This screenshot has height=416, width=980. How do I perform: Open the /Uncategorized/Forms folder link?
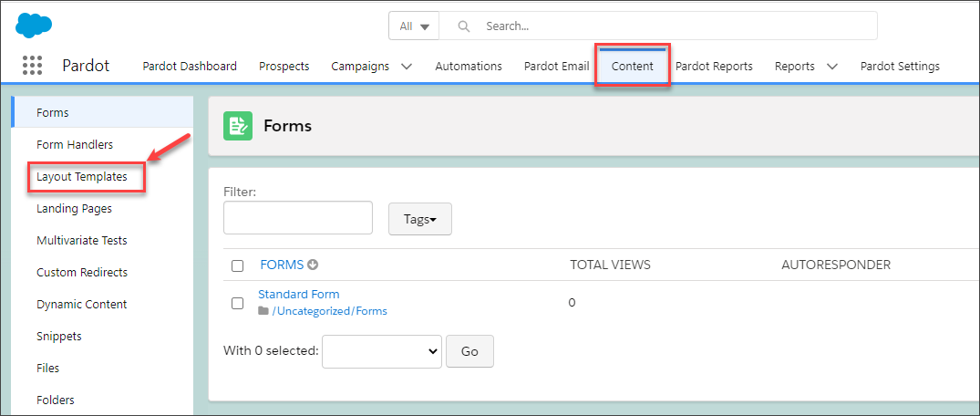pyautogui.click(x=329, y=311)
